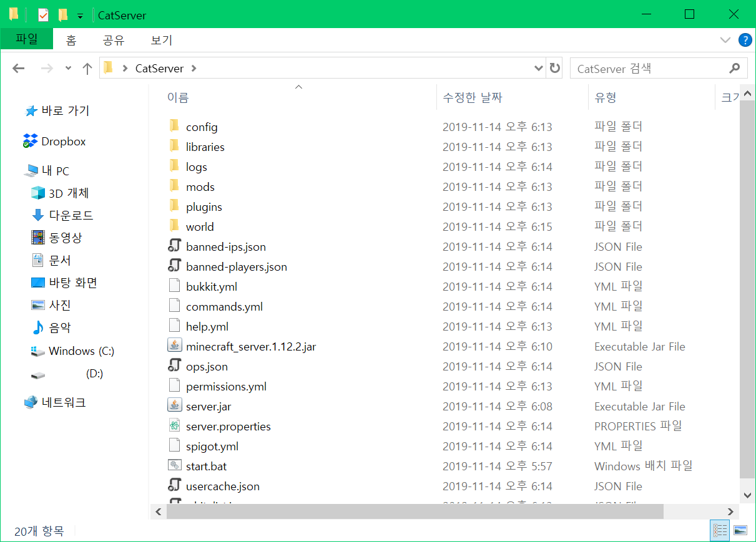This screenshot has height=542, width=756.
Task: Click the search magnifier icon
Action: click(734, 68)
